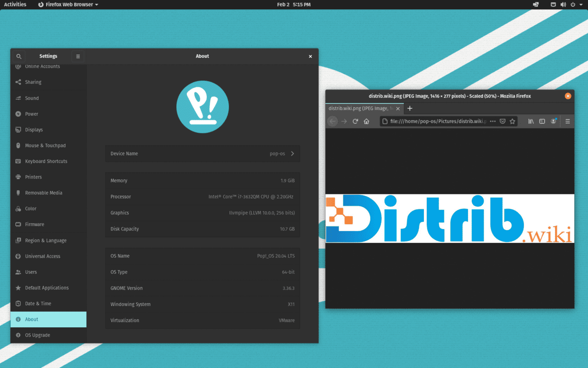Click the Feb 2 5:15 PM clock
The height and width of the screenshot is (368, 588).
point(294,4)
